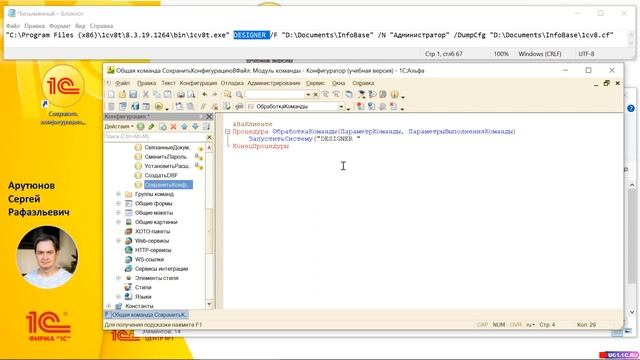640x360 pixels.
Task: Paste from clipboard via toolbar icon
Action: [167, 95]
